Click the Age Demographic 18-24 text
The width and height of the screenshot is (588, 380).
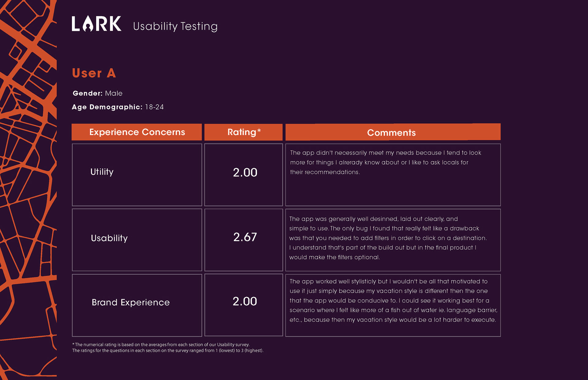pyautogui.click(x=118, y=107)
